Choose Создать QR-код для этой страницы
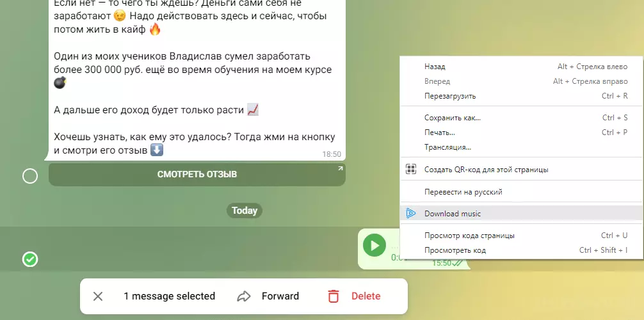Image resolution: width=644 pixels, height=320 pixels. click(522, 169)
